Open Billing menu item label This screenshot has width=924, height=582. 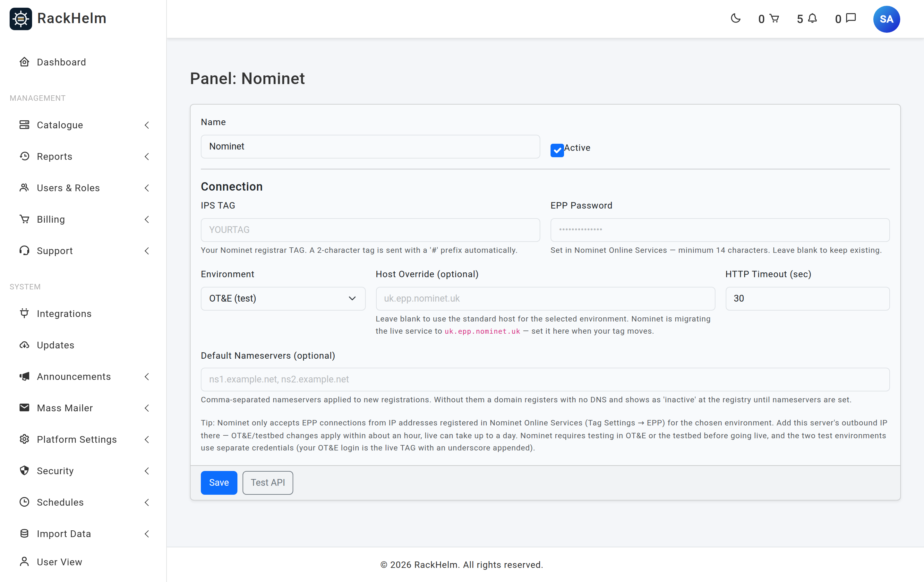51,219
